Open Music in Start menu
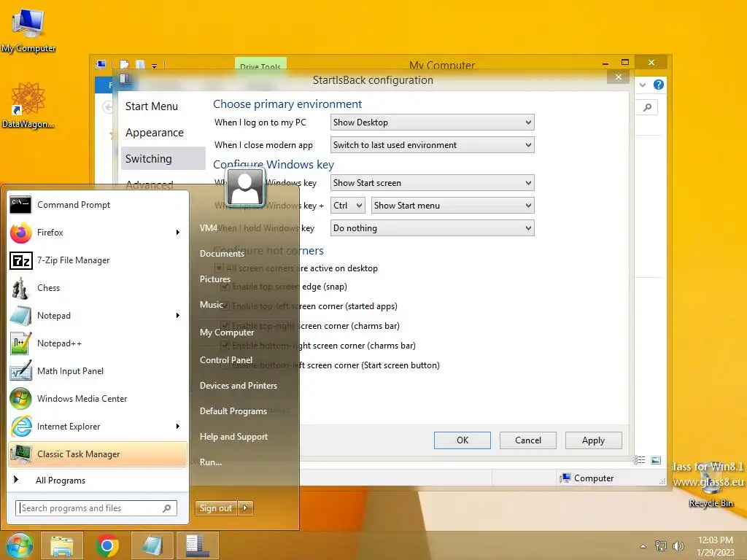747x560 pixels. coord(212,305)
